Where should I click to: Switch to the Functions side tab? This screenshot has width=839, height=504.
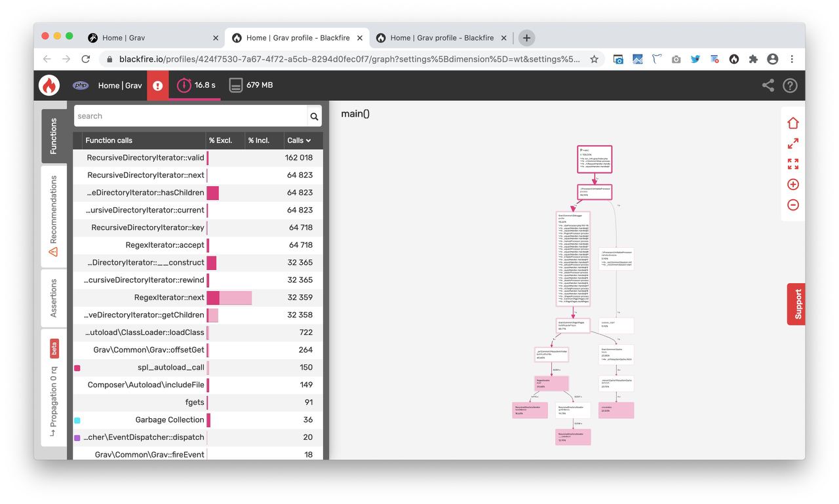coord(54,136)
